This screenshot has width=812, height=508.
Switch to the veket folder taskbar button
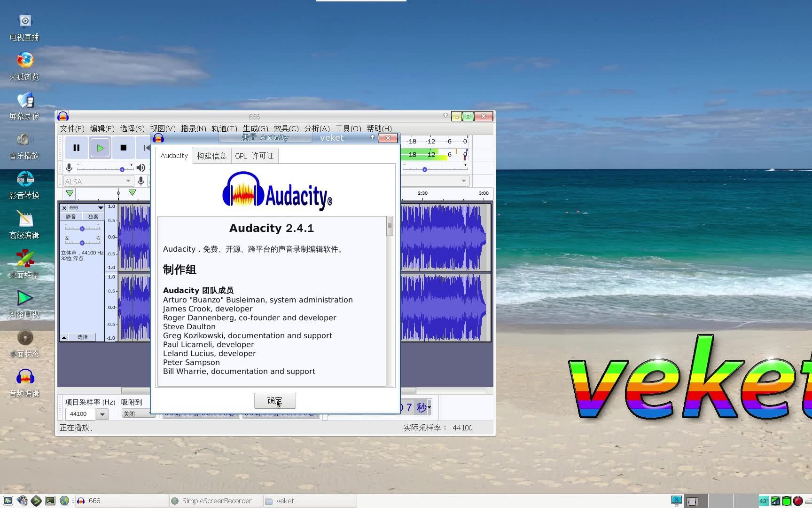[310, 501]
